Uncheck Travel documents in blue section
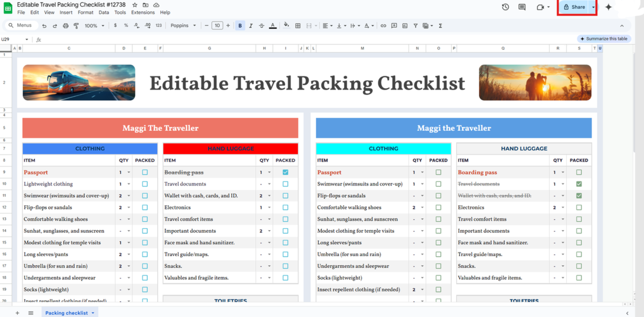The height and width of the screenshot is (317, 644). [x=579, y=184]
